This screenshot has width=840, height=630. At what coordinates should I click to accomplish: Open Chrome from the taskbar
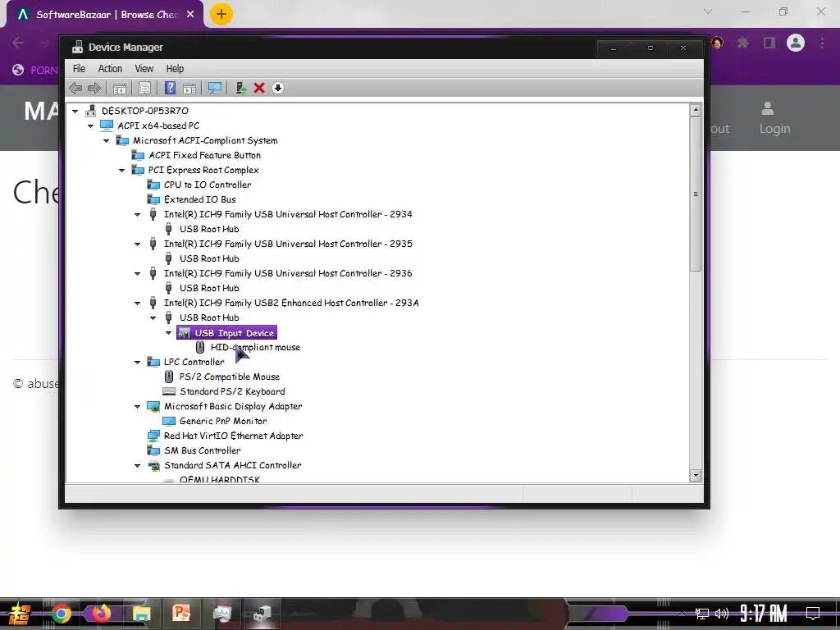click(x=62, y=614)
